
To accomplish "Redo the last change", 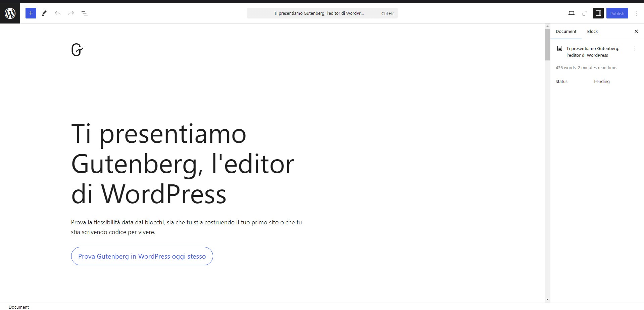I will point(71,13).
